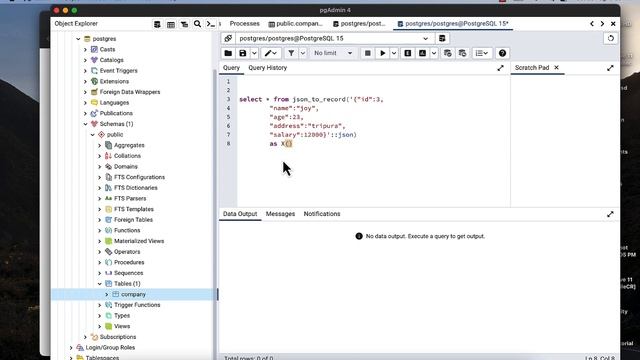Open the Search Objects magnifier icon
Viewport: 640px width, 360px height.
(x=198, y=24)
